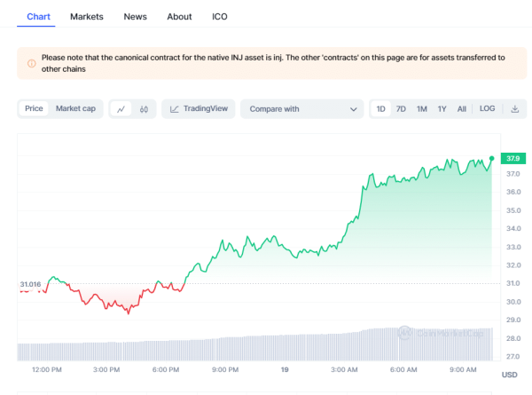Toggle the Market cap view
Image resolution: width=532 pixels, height=395 pixels.
(75, 109)
